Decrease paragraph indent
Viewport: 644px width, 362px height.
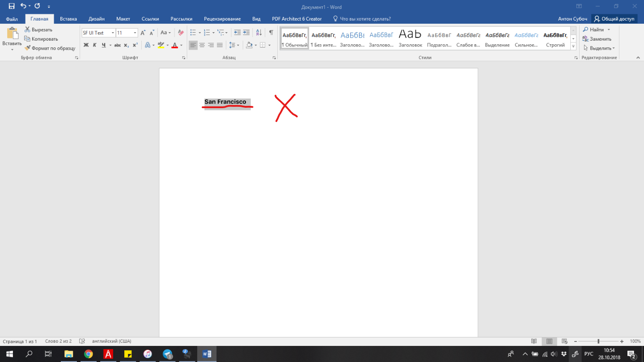237,33
